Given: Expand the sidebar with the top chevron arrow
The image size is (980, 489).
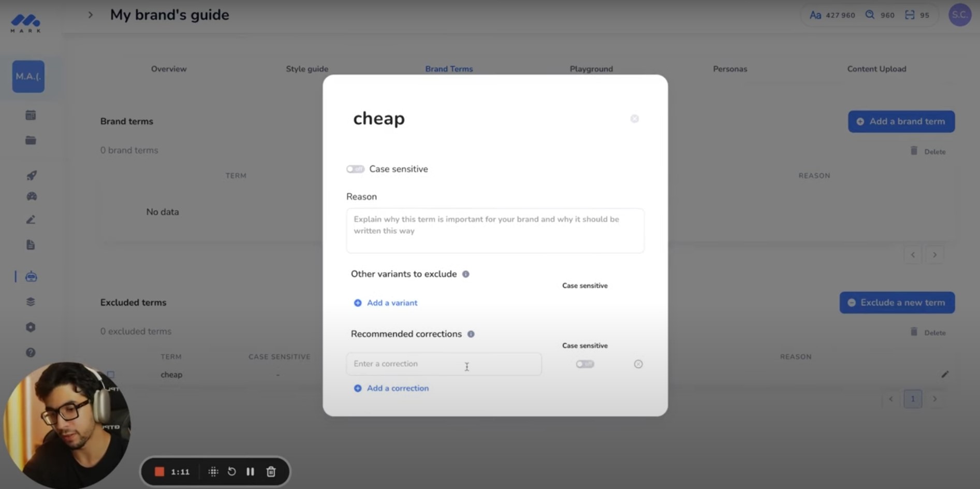Looking at the screenshot, I should (91, 15).
